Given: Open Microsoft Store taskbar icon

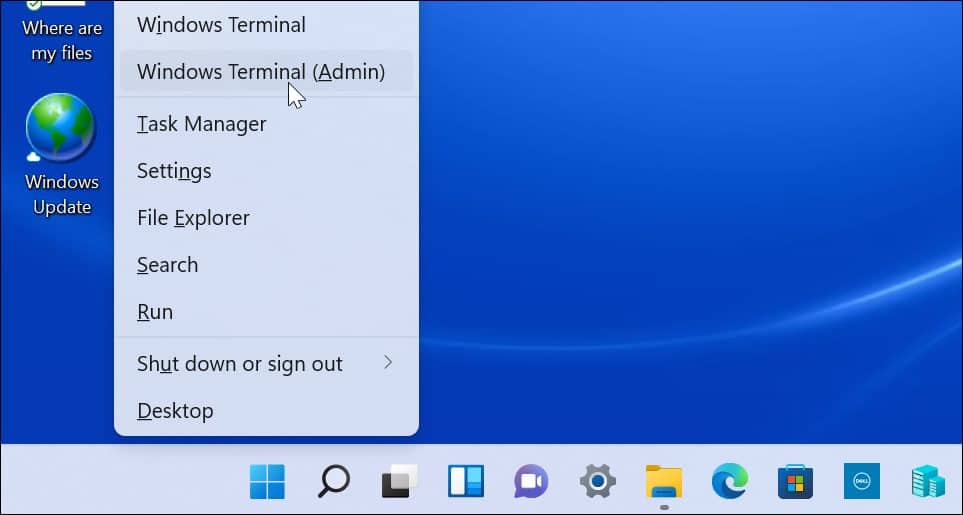Looking at the screenshot, I should tap(795, 481).
